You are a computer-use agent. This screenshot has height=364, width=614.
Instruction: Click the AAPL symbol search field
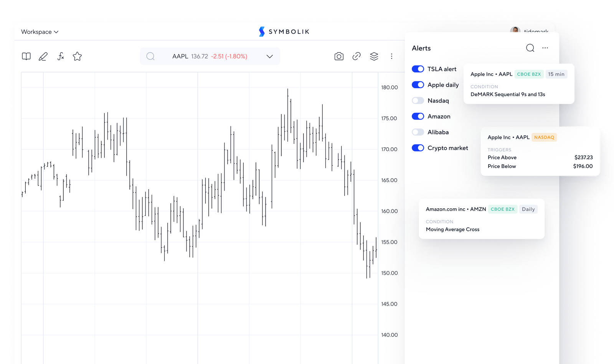210,56
